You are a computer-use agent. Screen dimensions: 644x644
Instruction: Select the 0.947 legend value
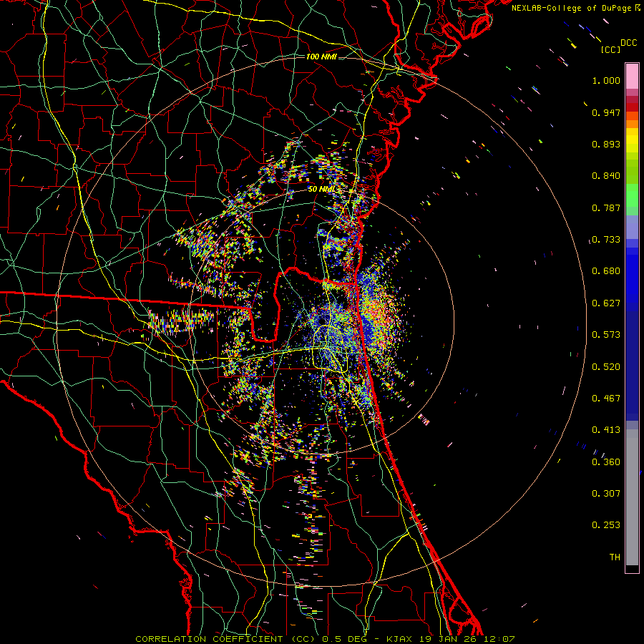pyautogui.click(x=606, y=112)
